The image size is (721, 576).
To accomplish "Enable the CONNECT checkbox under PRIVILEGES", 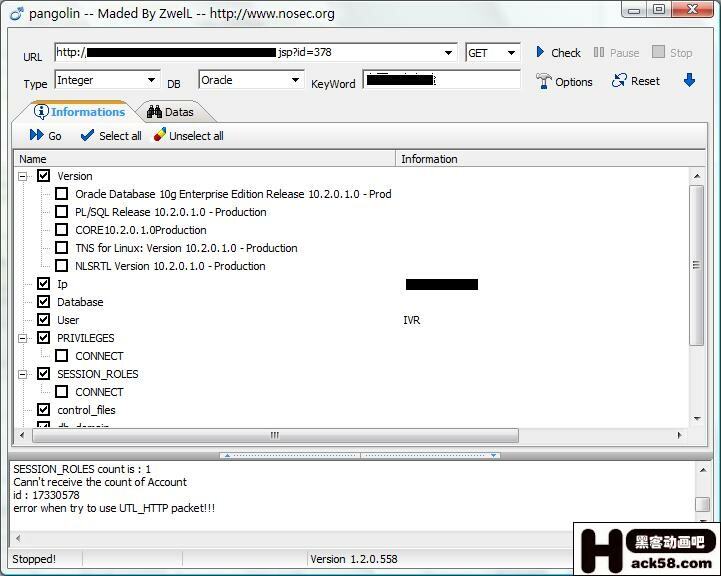I will (x=62, y=356).
